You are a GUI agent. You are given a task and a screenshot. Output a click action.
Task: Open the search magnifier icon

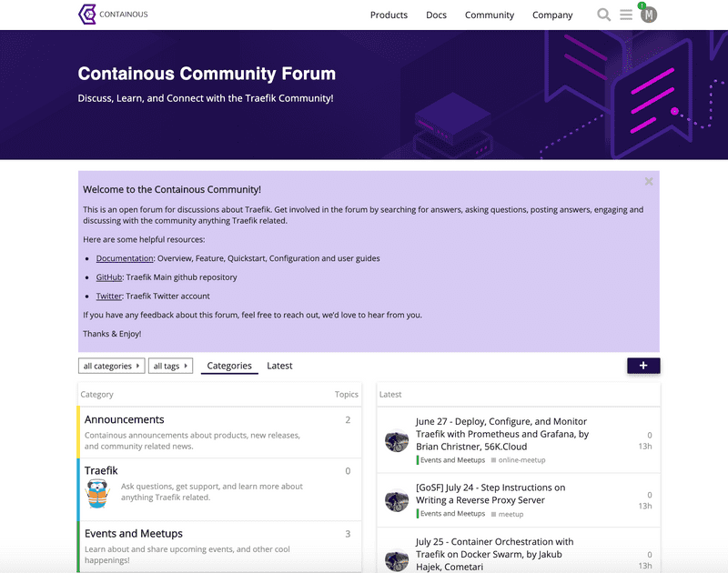click(603, 15)
